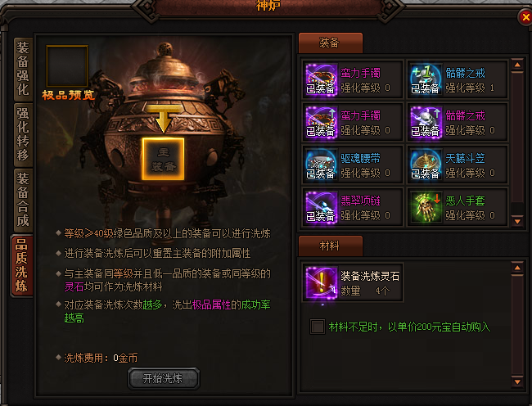532x406 pixels.
Task: Switch to the 装备强化 side tab
Action: (23, 70)
